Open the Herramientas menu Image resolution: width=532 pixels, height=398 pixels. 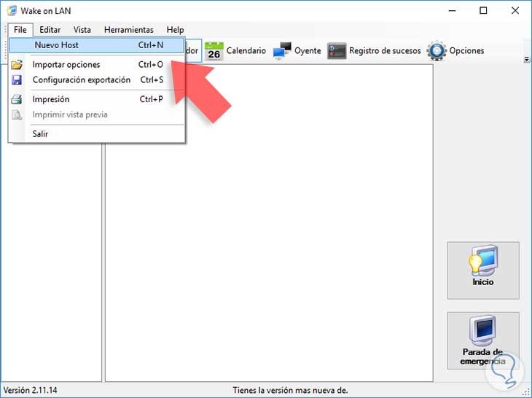tap(128, 30)
